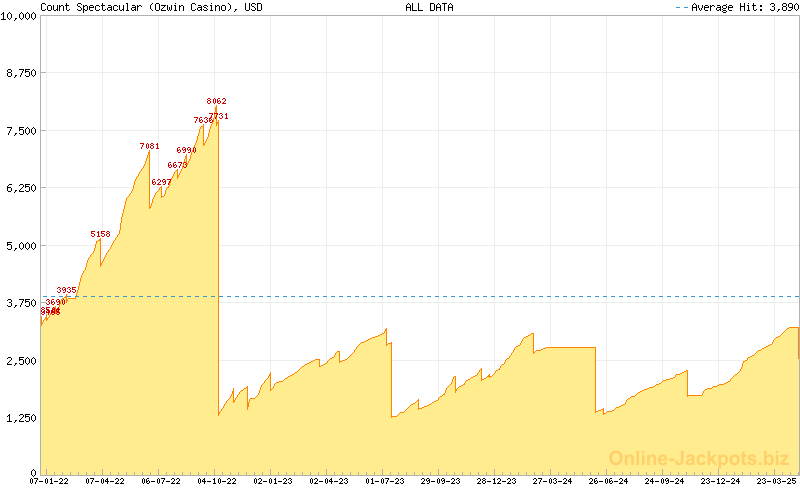
Task: Select the 3935 hit value label
Action: [x=67, y=290]
